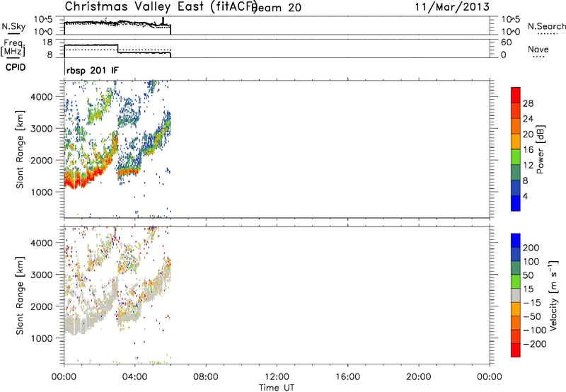The image size is (566, 392).
Task: Click the '08:00' time axis label
Action: click(206, 377)
